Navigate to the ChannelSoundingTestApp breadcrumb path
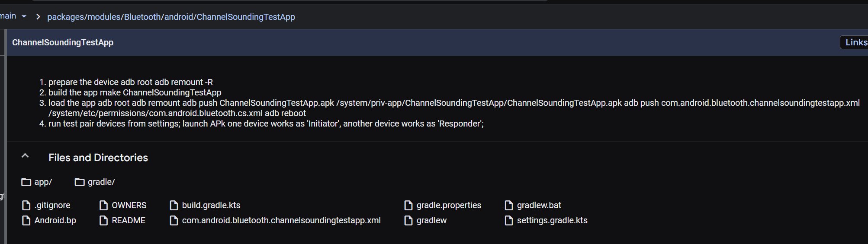 [245, 17]
